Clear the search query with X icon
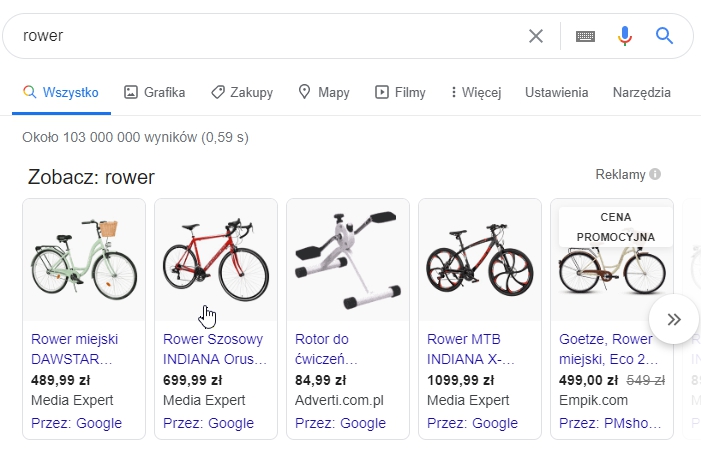This screenshot has width=701, height=454. (536, 36)
